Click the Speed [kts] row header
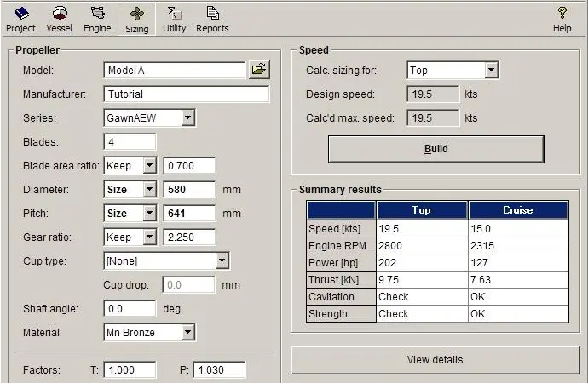The width and height of the screenshot is (588, 383). point(341,228)
